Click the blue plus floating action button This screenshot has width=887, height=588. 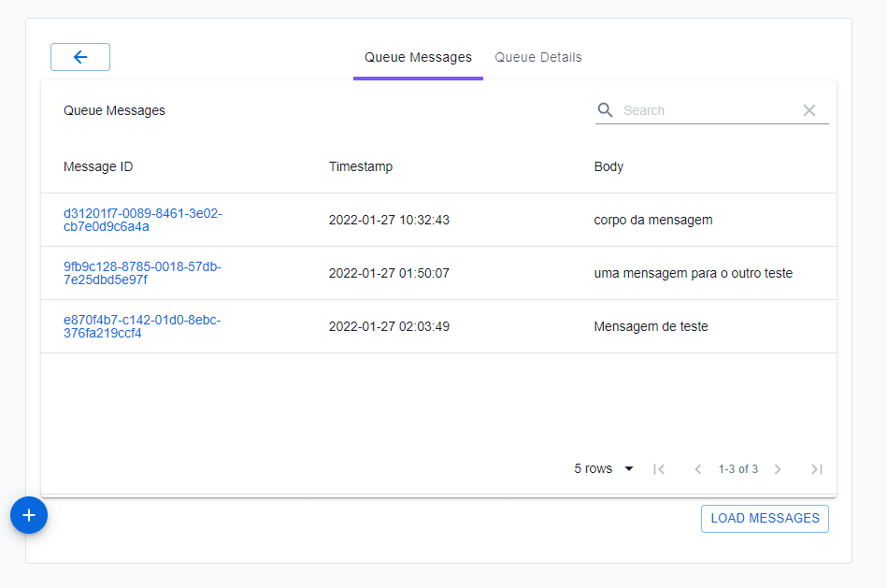pos(29,515)
